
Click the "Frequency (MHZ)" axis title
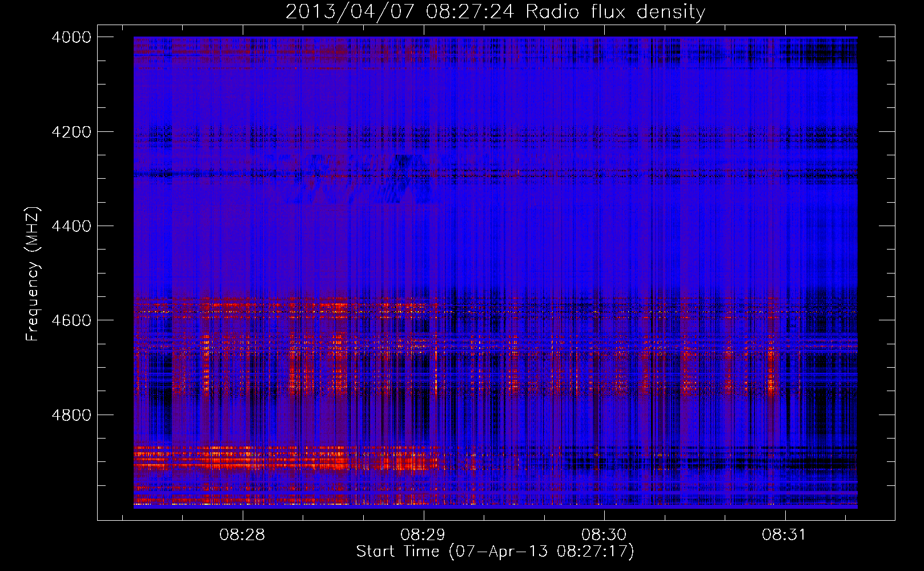(33, 274)
